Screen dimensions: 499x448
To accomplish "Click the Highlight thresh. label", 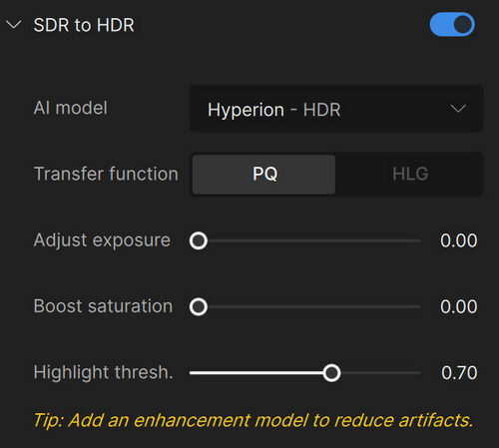I will click(103, 372).
